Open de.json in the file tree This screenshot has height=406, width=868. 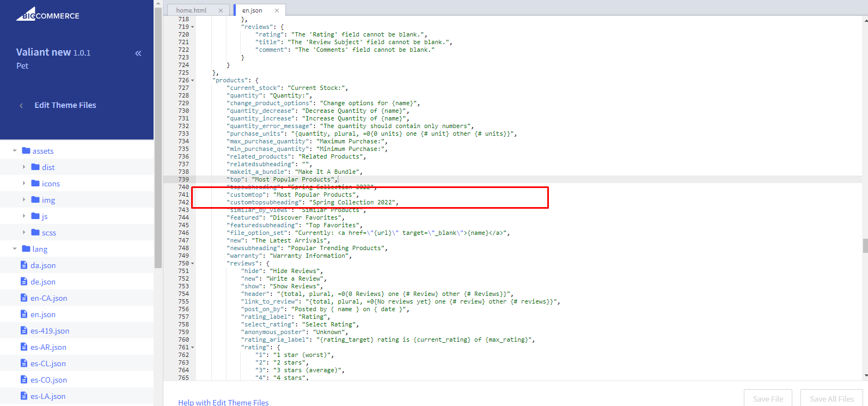click(x=43, y=282)
